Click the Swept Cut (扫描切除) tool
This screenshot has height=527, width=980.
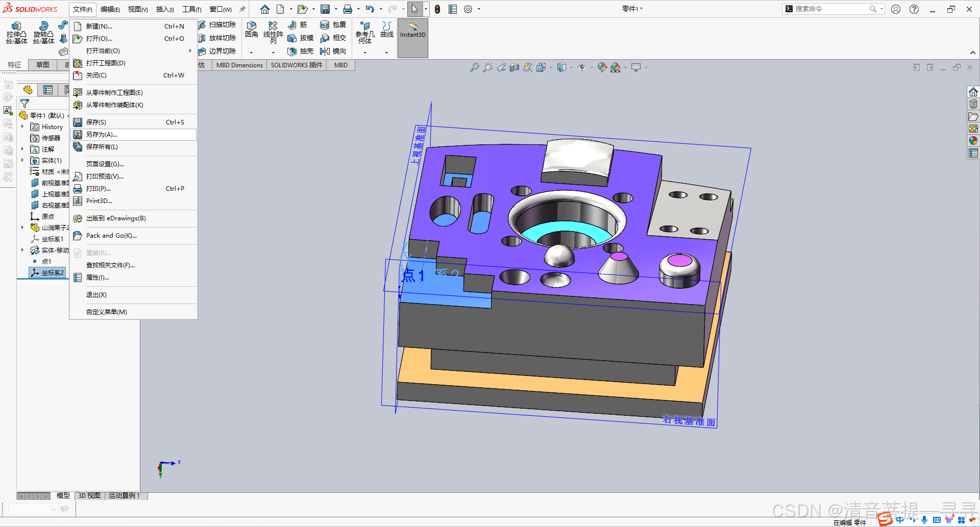tap(217, 24)
